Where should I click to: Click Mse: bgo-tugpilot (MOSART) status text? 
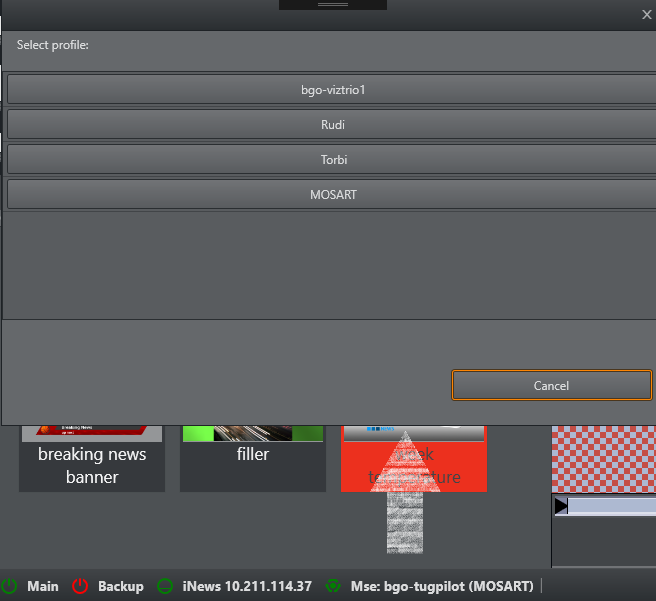(x=441, y=586)
